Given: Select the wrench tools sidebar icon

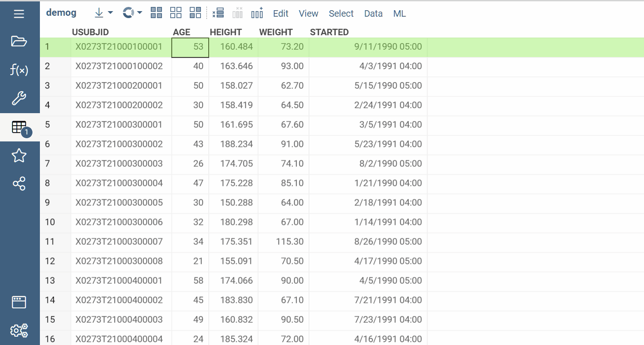Looking at the screenshot, I should coord(19,98).
